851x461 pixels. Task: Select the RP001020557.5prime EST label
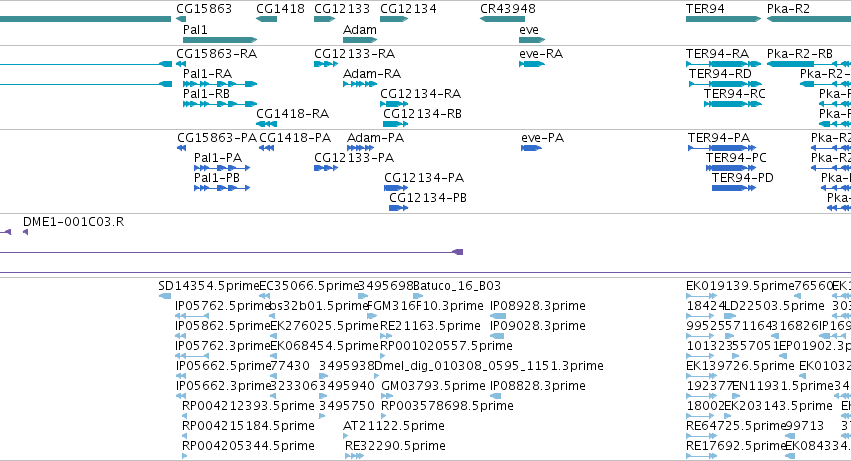coord(446,346)
